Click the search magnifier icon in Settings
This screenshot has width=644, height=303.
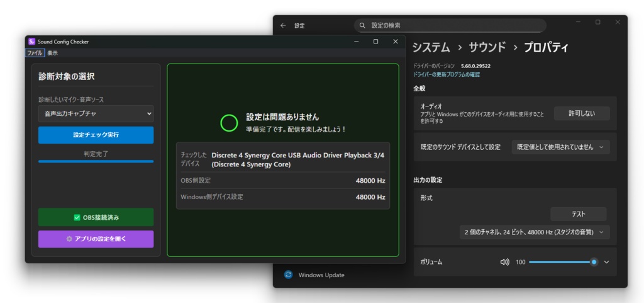(362, 25)
